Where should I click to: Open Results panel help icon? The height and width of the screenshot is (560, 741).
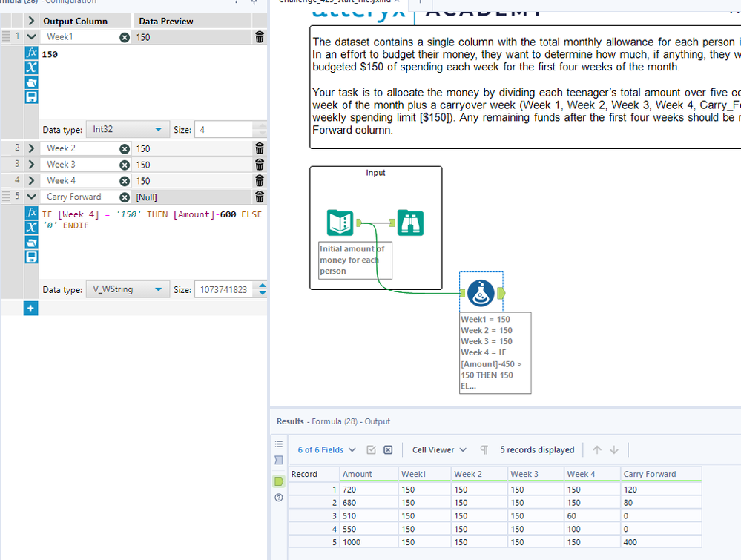279,498
